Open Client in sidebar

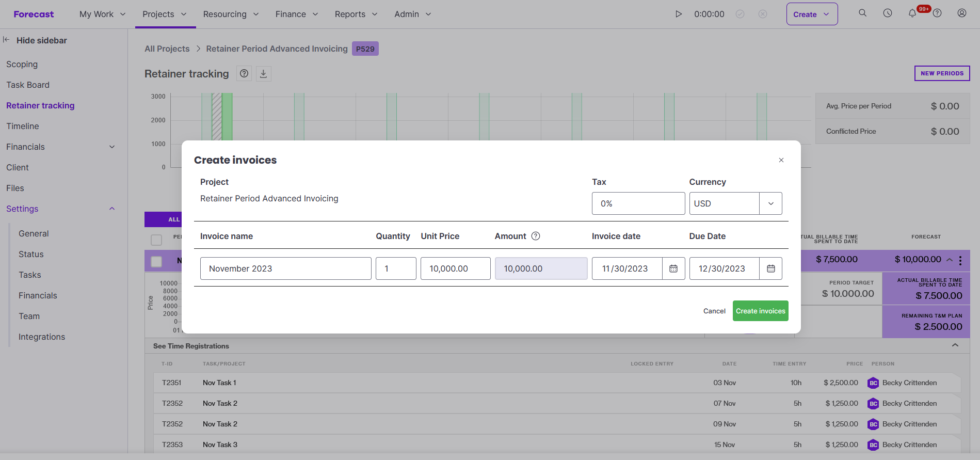[18, 167]
